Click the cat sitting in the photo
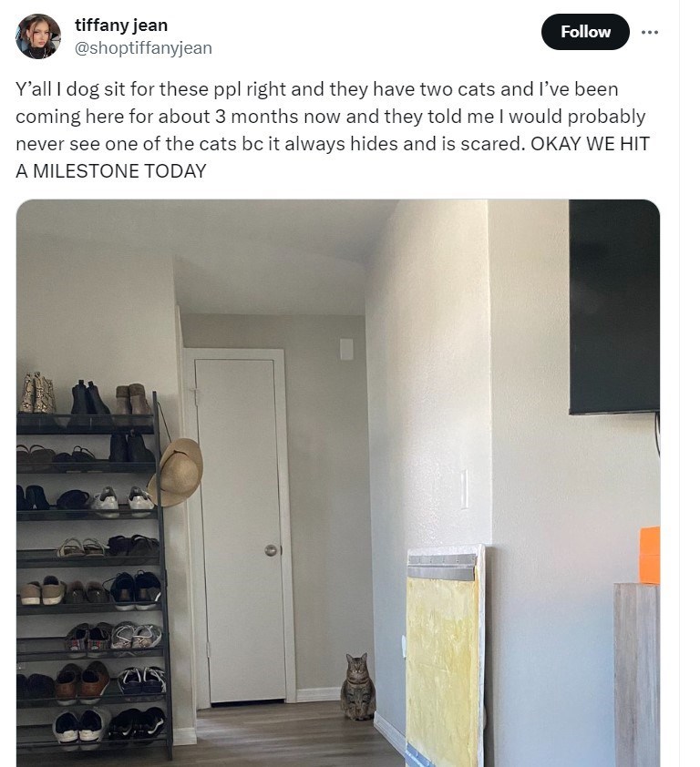Image resolution: width=700 pixels, height=767 pixels. 358,686
